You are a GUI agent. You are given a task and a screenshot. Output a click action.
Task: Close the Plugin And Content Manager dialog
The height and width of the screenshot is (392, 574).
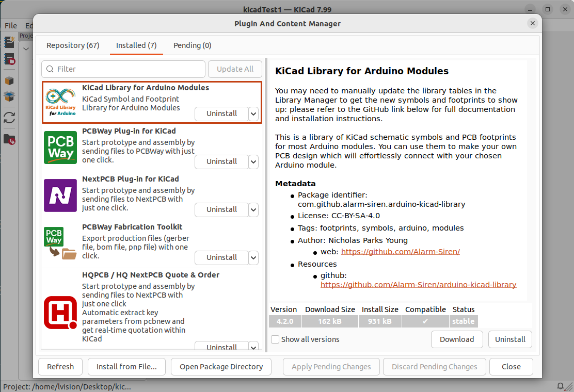[x=533, y=23]
